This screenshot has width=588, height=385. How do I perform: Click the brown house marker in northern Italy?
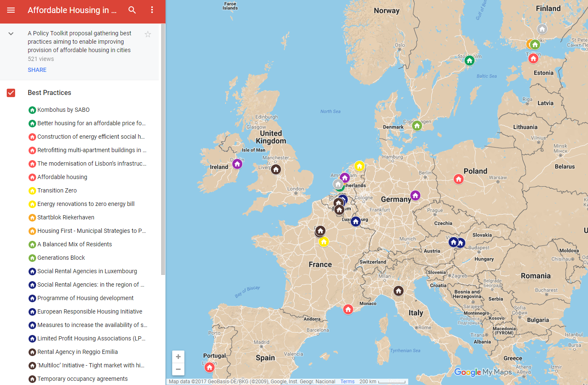pyautogui.click(x=399, y=290)
